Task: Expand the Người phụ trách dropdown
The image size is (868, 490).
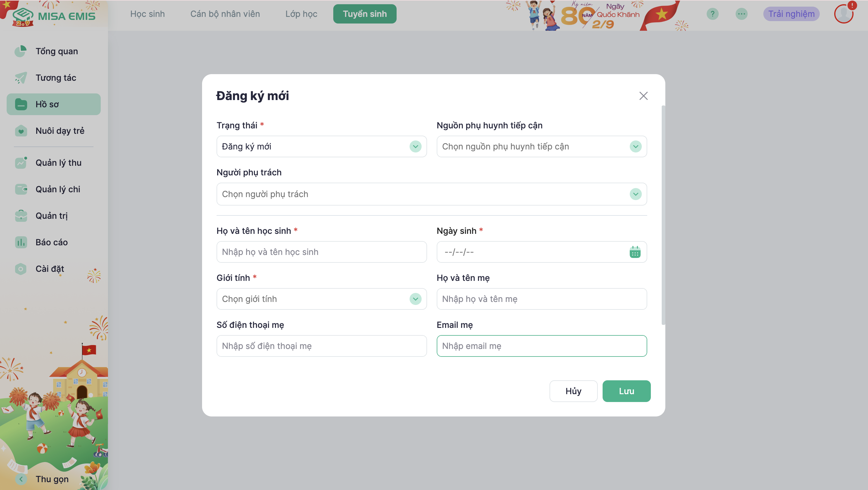Action: [635, 194]
